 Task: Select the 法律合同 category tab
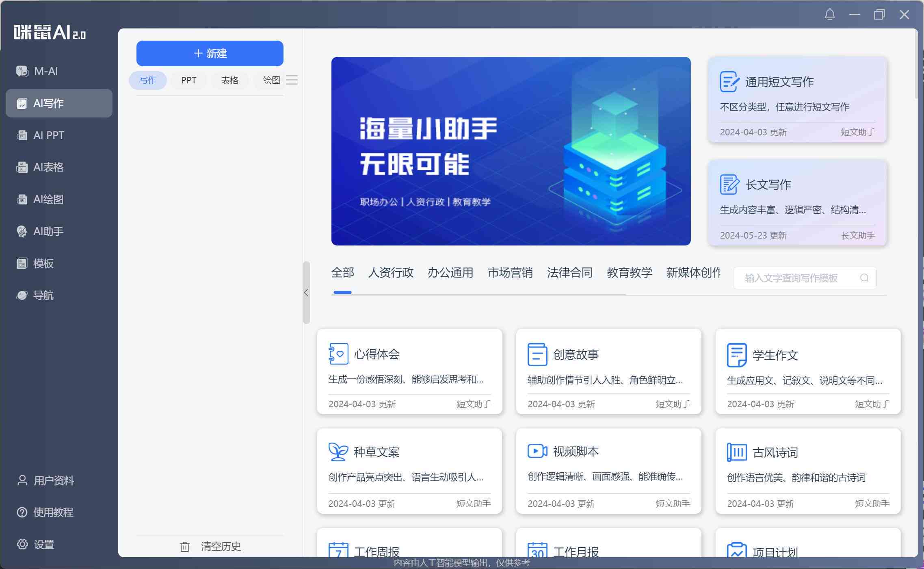[x=570, y=272]
